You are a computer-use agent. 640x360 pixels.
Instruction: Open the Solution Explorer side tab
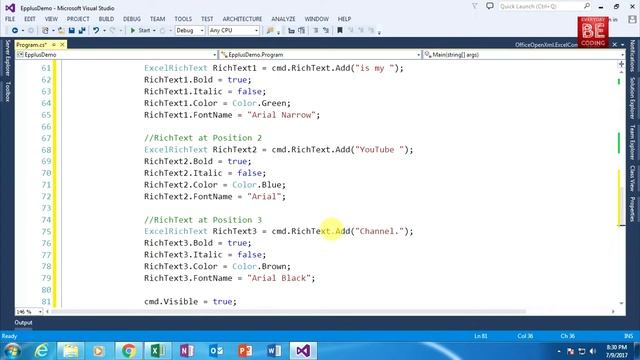click(x=632, y=98)
